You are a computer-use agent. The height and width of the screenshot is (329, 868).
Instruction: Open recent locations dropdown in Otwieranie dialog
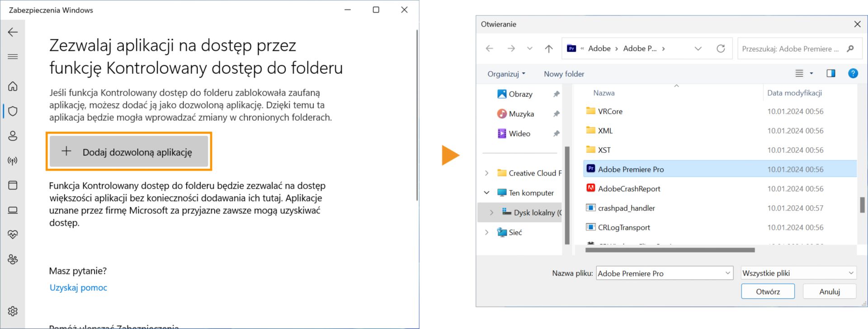(529, 48)
